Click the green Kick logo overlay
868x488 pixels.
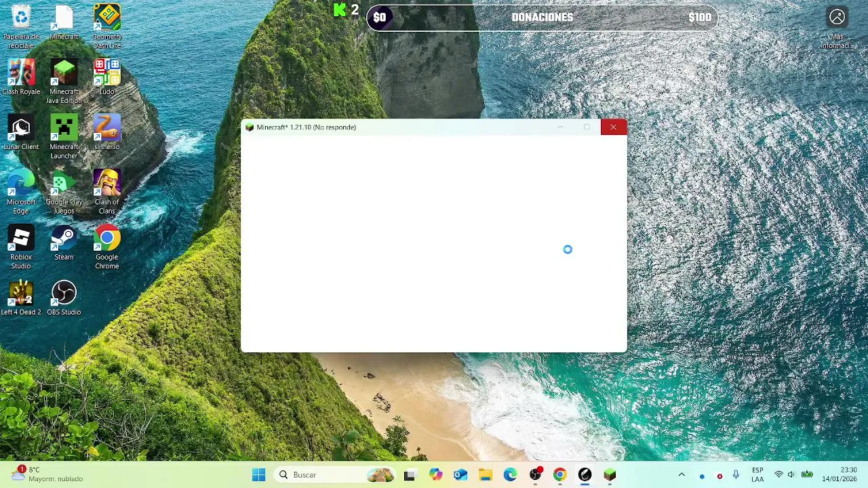pyautogui.click(x=340, y=10)
